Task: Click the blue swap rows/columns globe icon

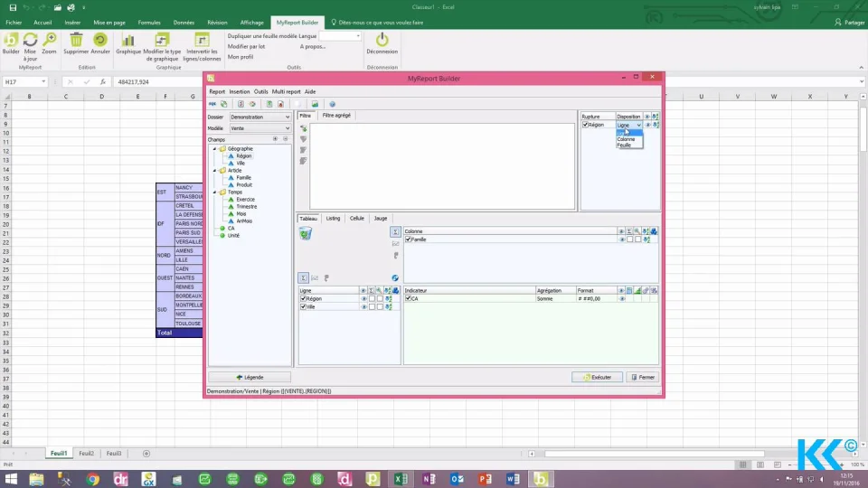Action: pyautogui.click(x=395, y=277)
